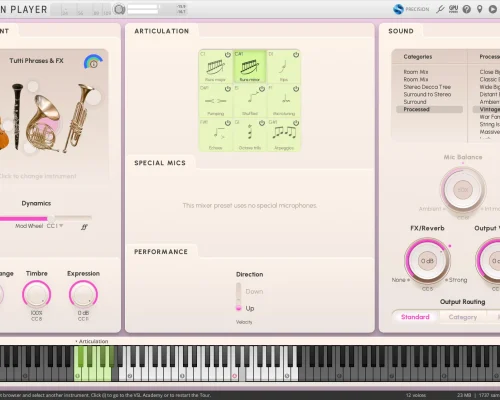Screen dimensions: 500x400
Task: Open the PERFORMANCE tab
Action: point(161,252)
